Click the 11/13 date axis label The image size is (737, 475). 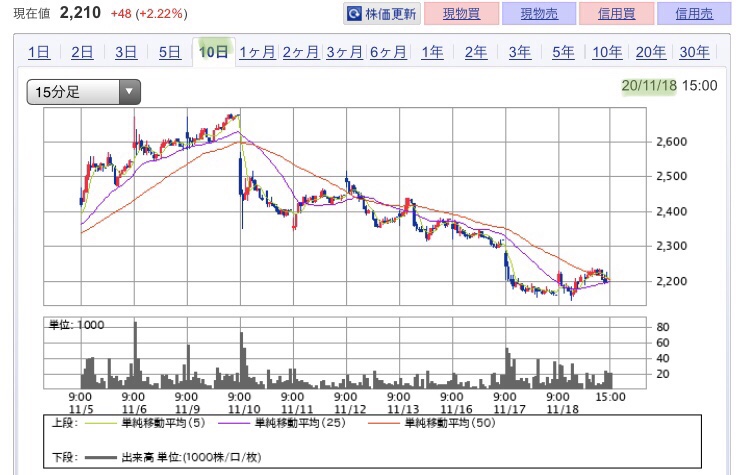click(403, 409)
